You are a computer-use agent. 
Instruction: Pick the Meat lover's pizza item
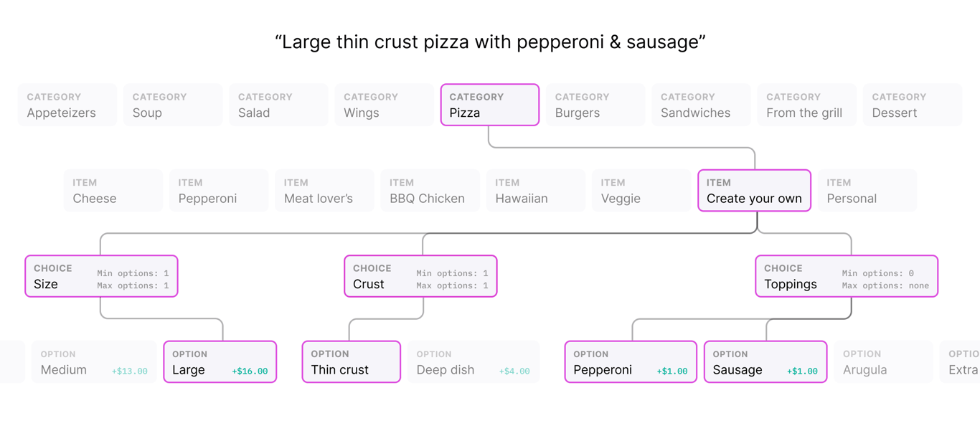coord(324,191)
